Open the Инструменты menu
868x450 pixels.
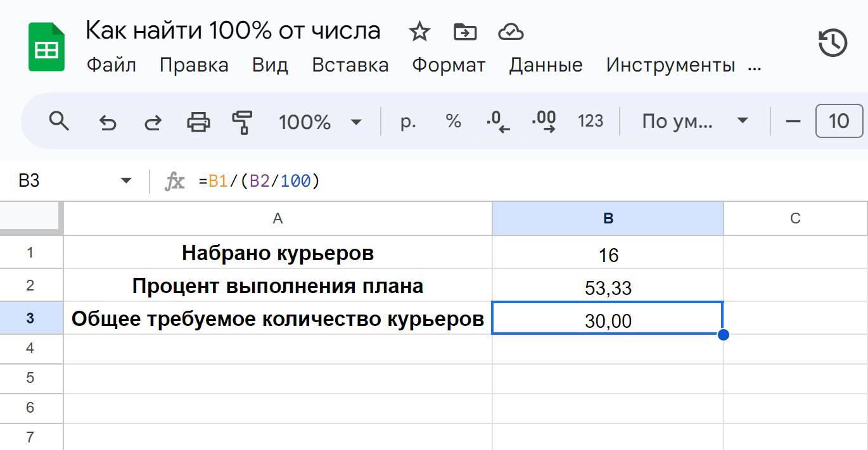670,65
